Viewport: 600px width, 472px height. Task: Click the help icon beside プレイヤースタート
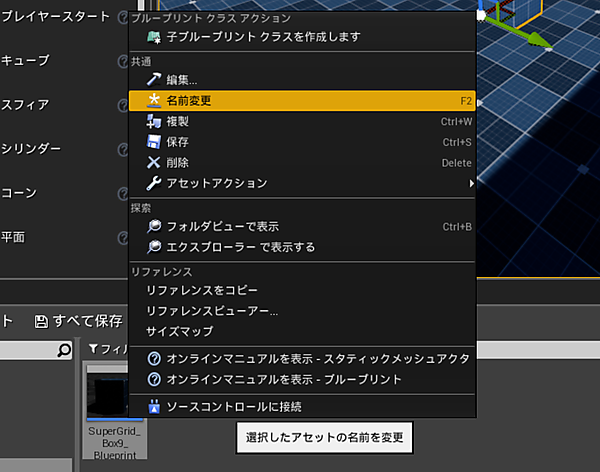point(122,17)
